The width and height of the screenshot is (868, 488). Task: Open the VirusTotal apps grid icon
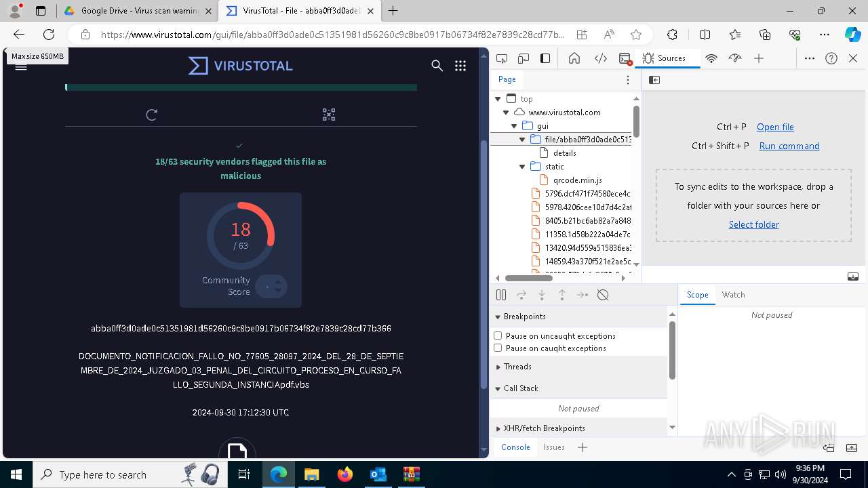(x=460, y=66)
